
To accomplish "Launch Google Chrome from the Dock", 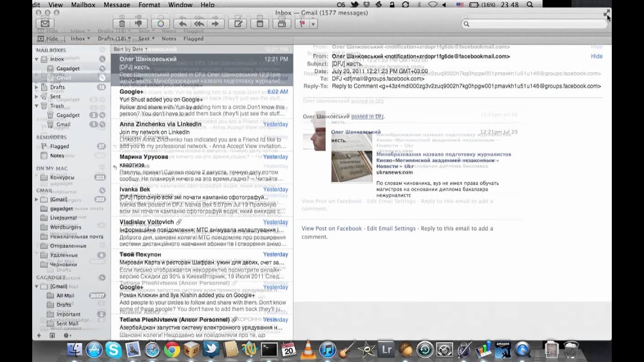I will point(172,349).
